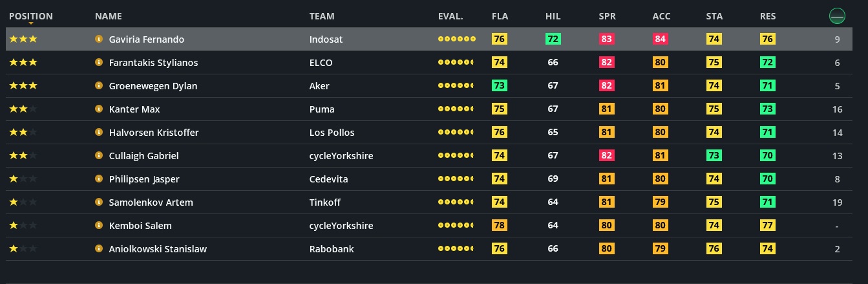Click the green circle flat-stage icon in header
Image resolution: width=868 pixels, height=284 pixels.
point(837,16)
